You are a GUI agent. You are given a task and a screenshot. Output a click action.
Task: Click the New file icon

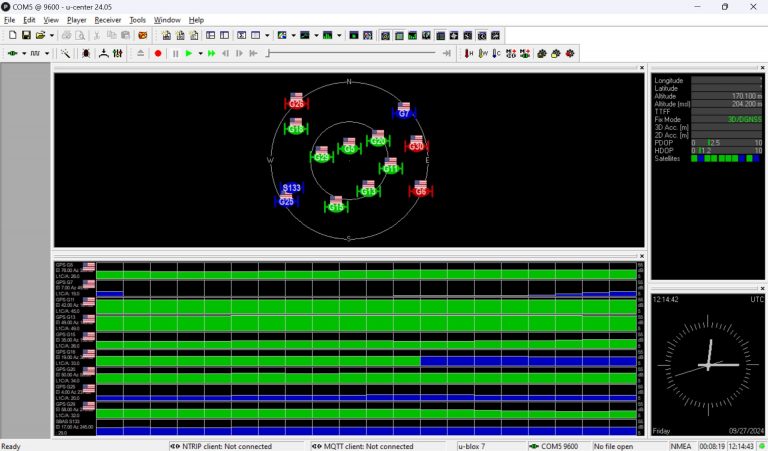point(10,35)
